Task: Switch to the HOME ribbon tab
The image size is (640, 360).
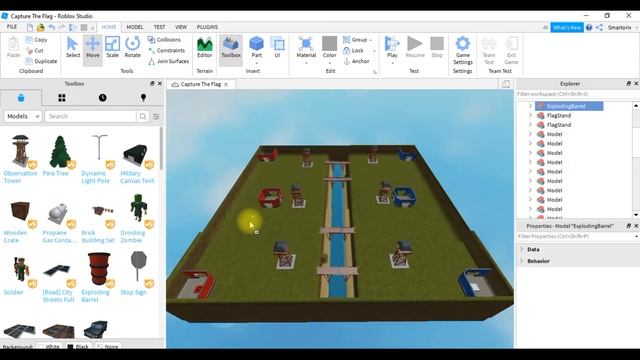Action: coord(109,27)
